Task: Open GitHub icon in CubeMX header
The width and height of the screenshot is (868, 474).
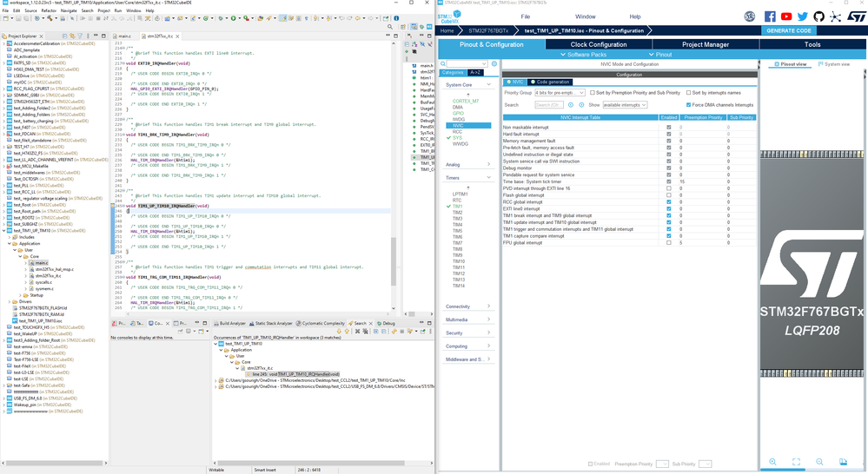Action: coord(818,16)
